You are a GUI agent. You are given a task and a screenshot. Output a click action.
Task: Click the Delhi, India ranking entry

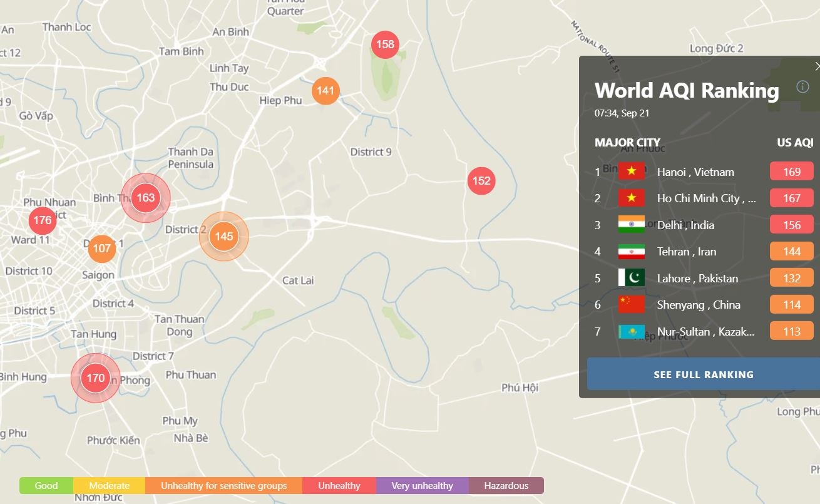pyautogui.click(x=685, y=225)
